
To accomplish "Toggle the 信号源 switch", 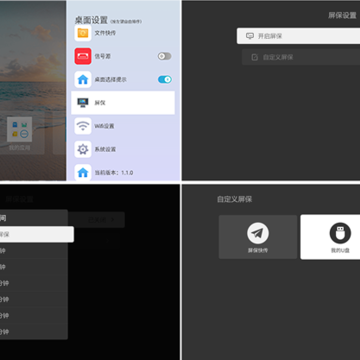I will point(164,56).
